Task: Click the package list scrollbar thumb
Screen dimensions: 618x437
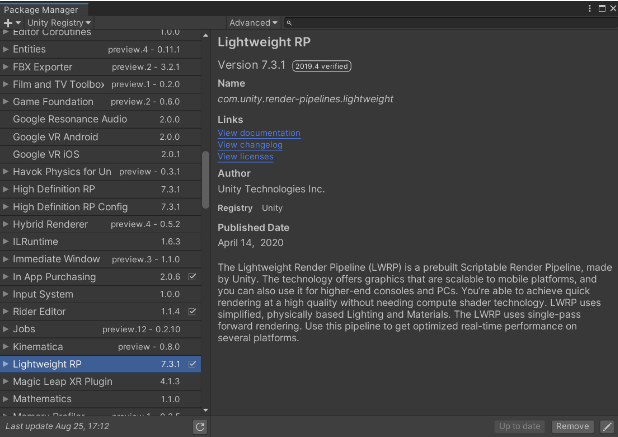Action: (x=205, y=180)
